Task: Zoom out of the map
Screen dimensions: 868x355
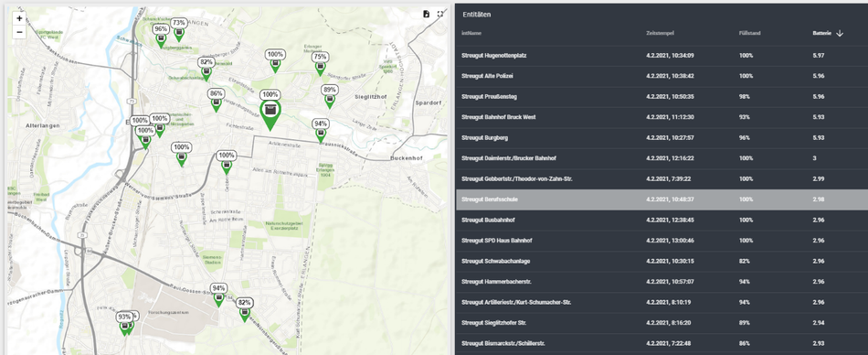Action: coord(19,32)
